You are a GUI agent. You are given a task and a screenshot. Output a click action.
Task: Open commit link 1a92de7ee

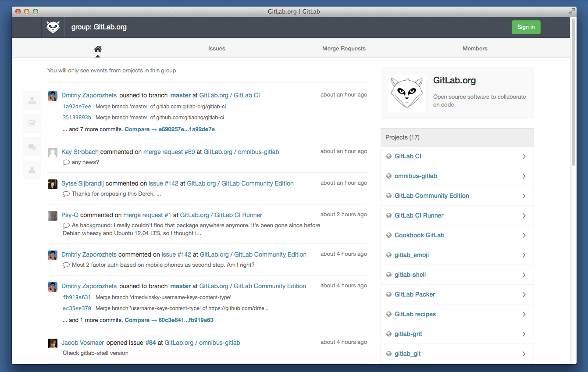click(77, 107)
